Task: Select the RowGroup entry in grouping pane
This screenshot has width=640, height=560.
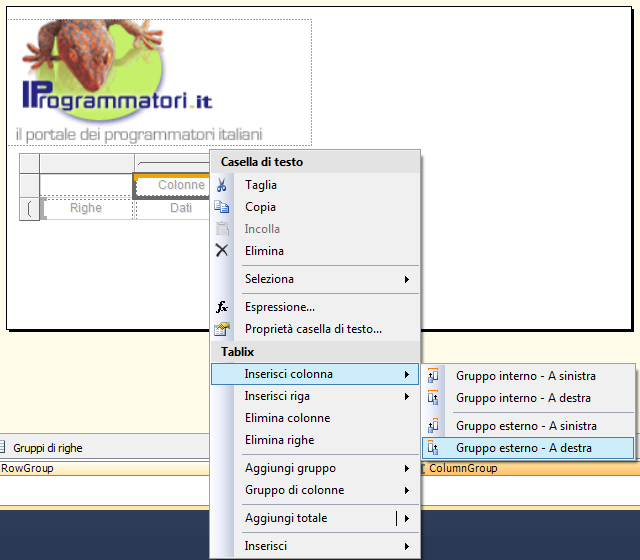Action: (x=104, y=468)
